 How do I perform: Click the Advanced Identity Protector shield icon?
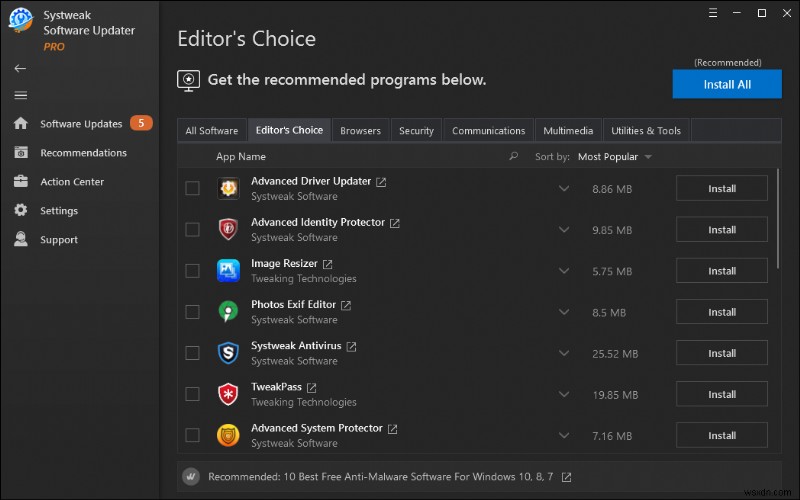coord(228,229)
